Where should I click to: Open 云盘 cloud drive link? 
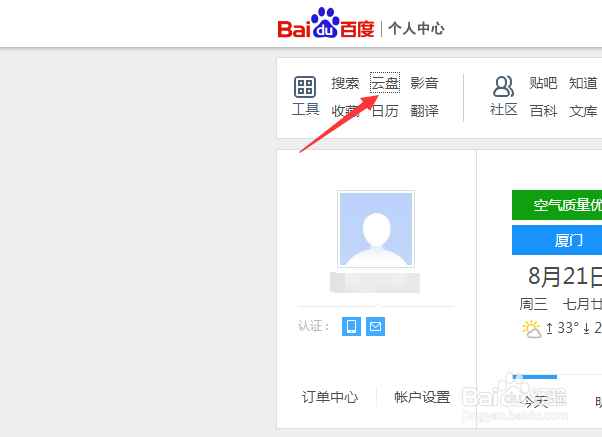[385, 83]
